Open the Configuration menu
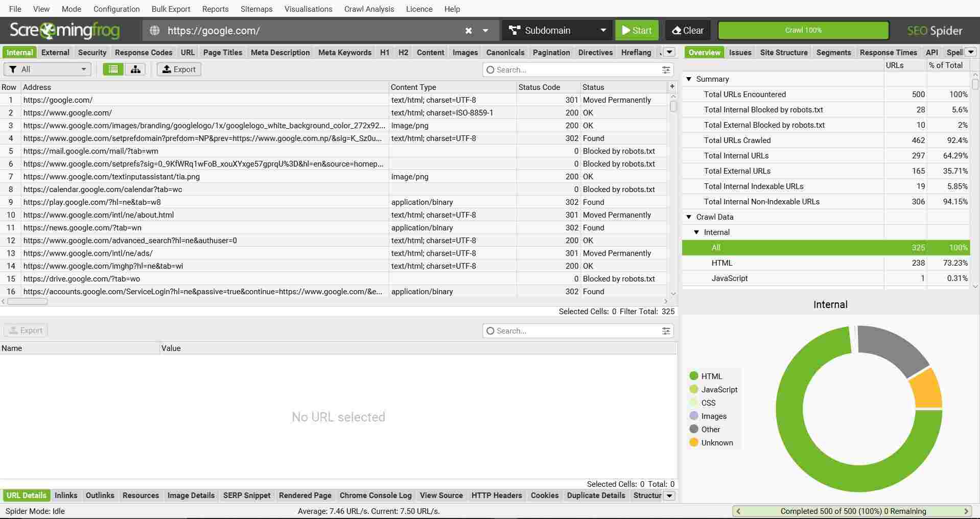This screenshot has height=519, width=980. point(116,9)
